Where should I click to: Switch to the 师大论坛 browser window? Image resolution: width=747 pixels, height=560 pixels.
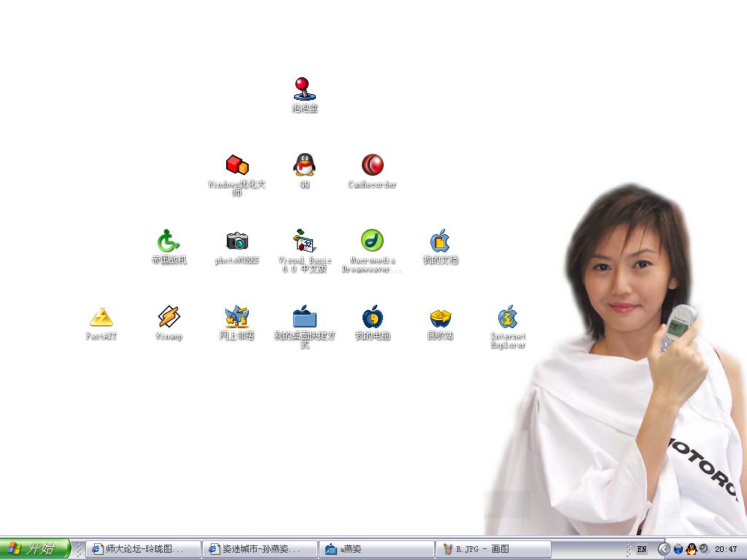tap(143, 549)
